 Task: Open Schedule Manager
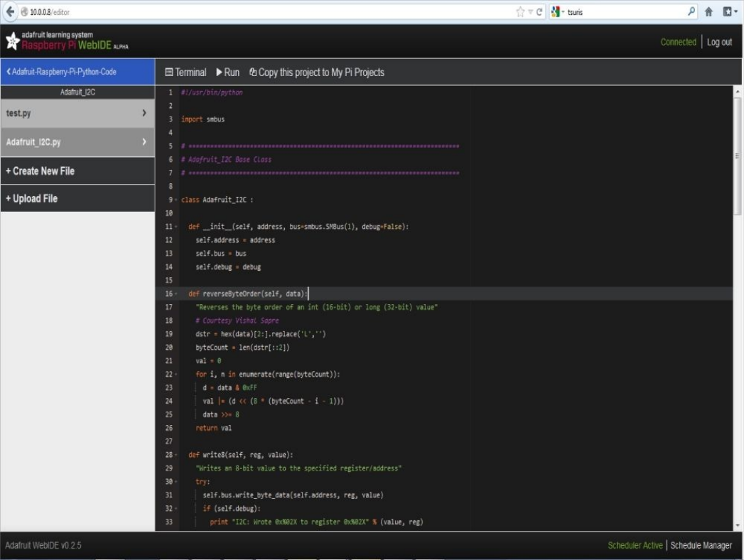[701, 545]
